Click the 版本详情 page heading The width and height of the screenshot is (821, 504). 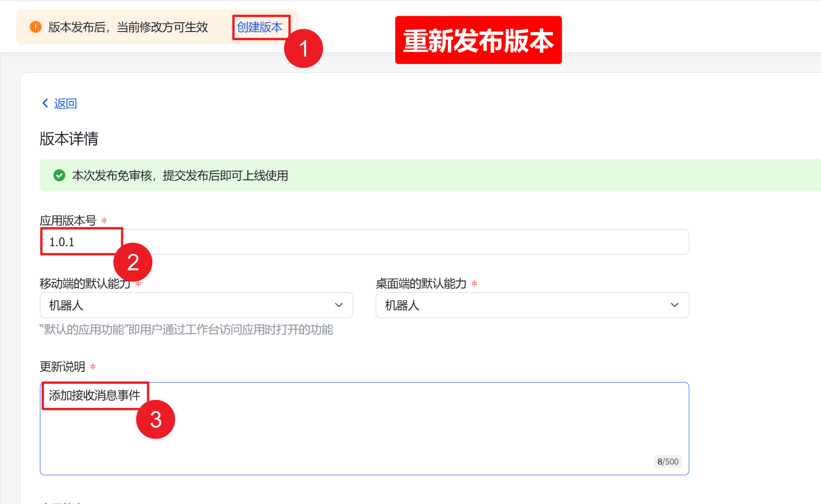click(69, 139)
